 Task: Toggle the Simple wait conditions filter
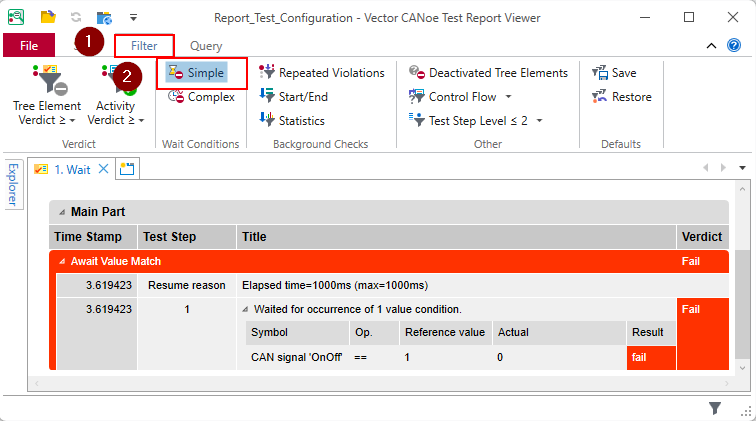[x=196, y=73]
